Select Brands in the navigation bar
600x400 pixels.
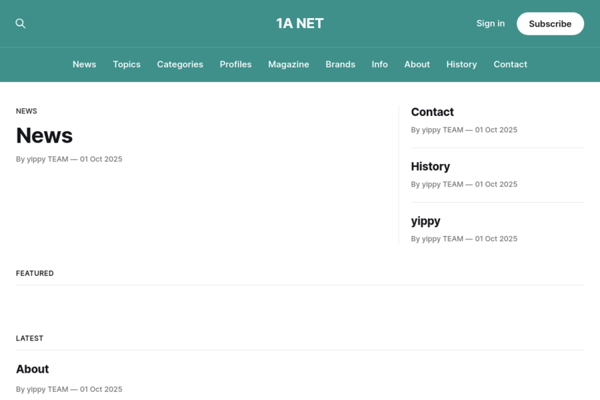(340, 64)
